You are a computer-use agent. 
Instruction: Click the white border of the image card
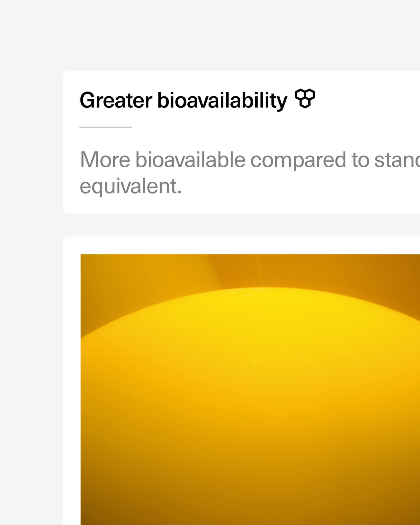pyautogui.click(x=72, y=367)
